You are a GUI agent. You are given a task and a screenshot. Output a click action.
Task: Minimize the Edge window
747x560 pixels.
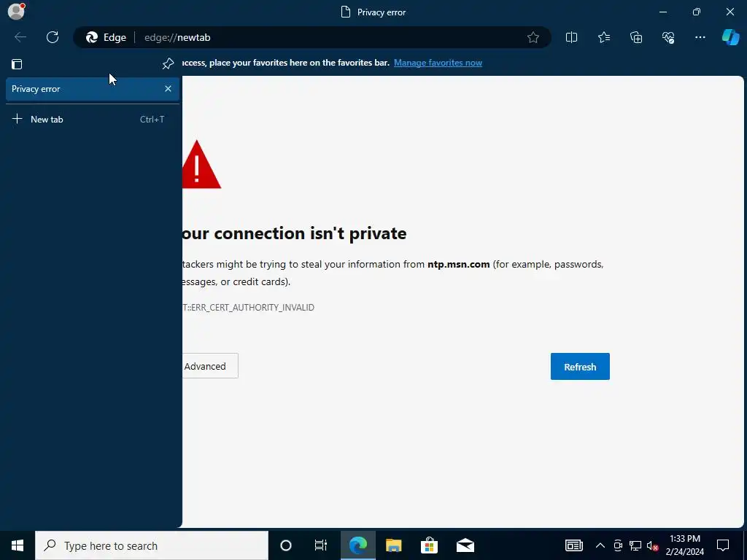point(663,12)
